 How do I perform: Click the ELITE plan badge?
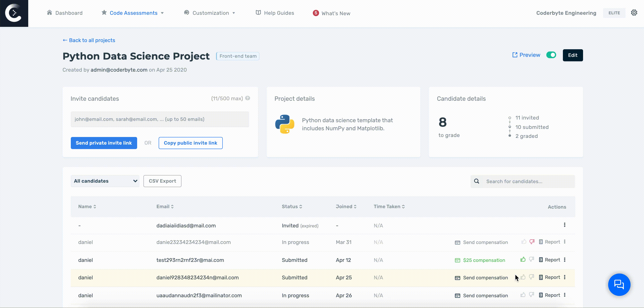(614, 13)
